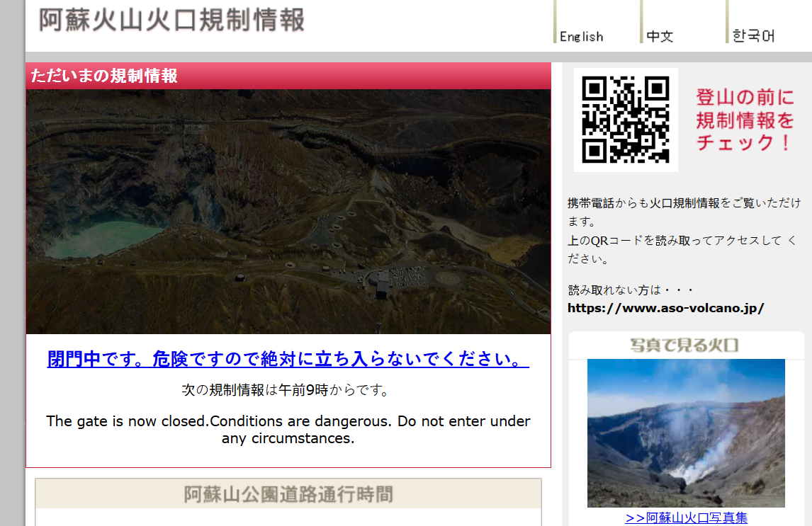Open the >>阿蘇山火口写真集 photo collection link

[686, 518]
